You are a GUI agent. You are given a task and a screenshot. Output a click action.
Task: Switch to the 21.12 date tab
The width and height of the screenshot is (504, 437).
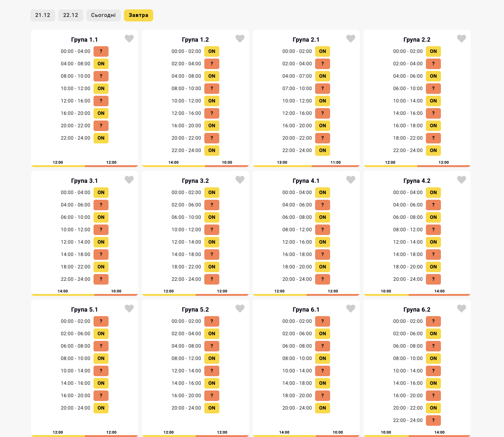tap(43, 15)
